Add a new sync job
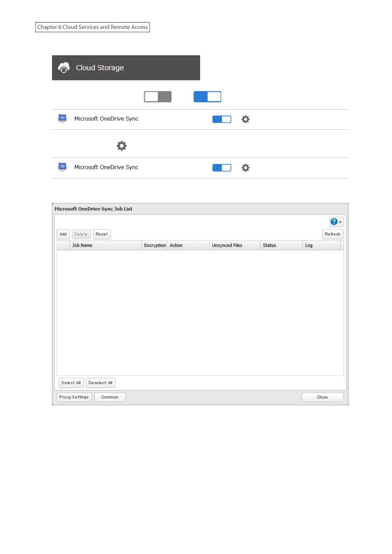 coord(63,234)
